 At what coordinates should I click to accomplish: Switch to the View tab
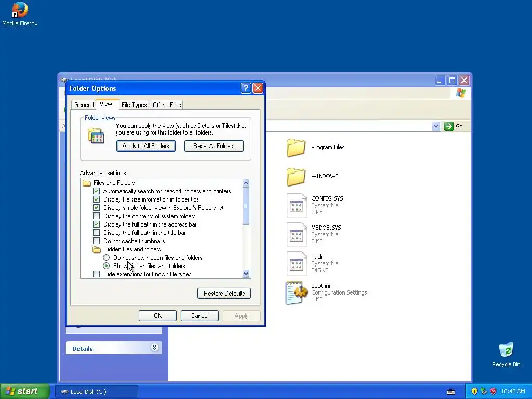pos(106,104)
